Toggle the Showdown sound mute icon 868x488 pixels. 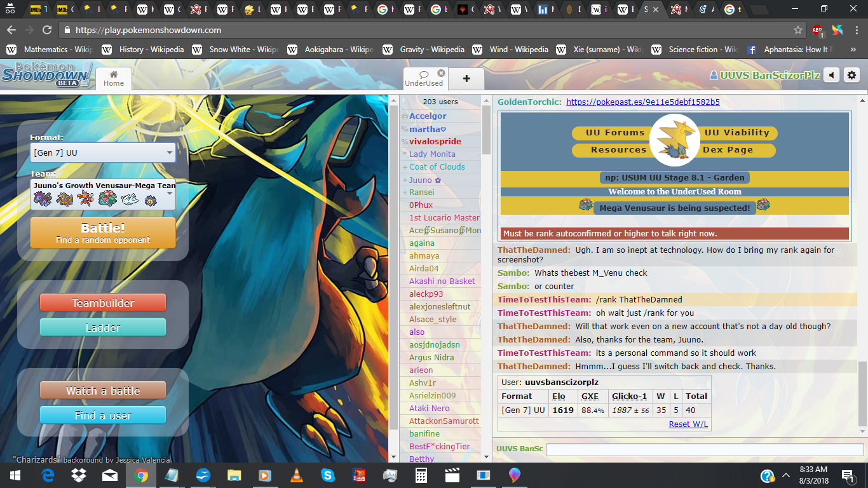pos(831,75)
